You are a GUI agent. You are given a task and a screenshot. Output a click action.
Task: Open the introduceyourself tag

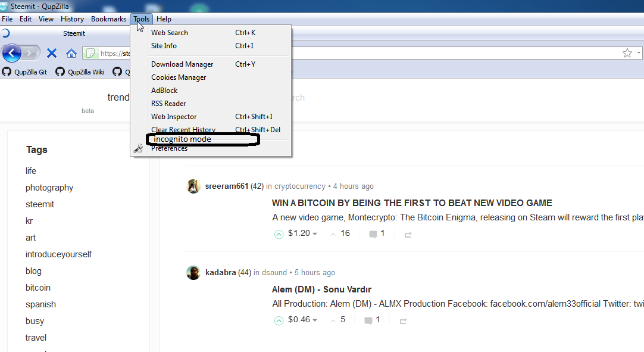pyautogui.click(x=58, y=254)
